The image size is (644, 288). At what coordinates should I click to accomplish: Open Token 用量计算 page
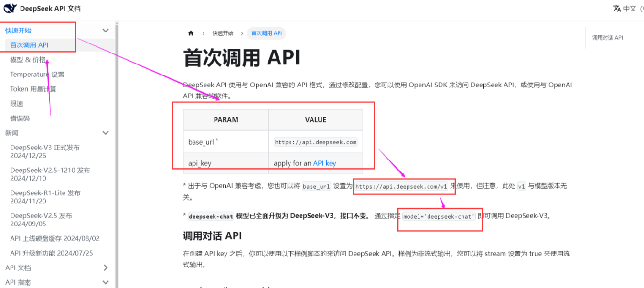click(x=33, y=89)
